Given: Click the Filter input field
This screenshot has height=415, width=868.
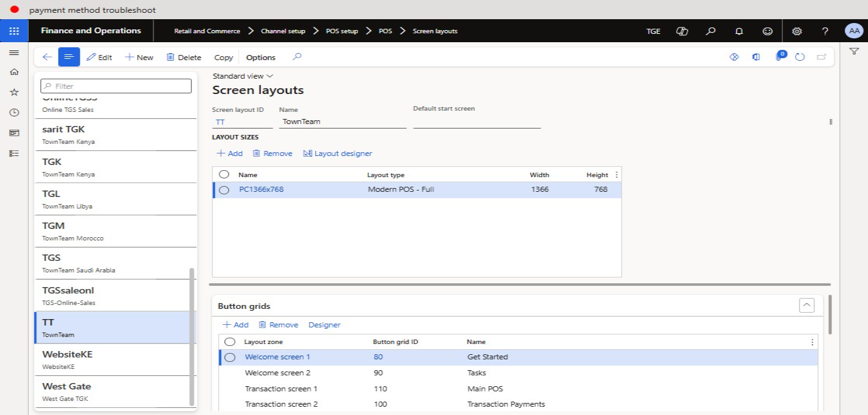Looking at the screenshot, I should [116, 86].
